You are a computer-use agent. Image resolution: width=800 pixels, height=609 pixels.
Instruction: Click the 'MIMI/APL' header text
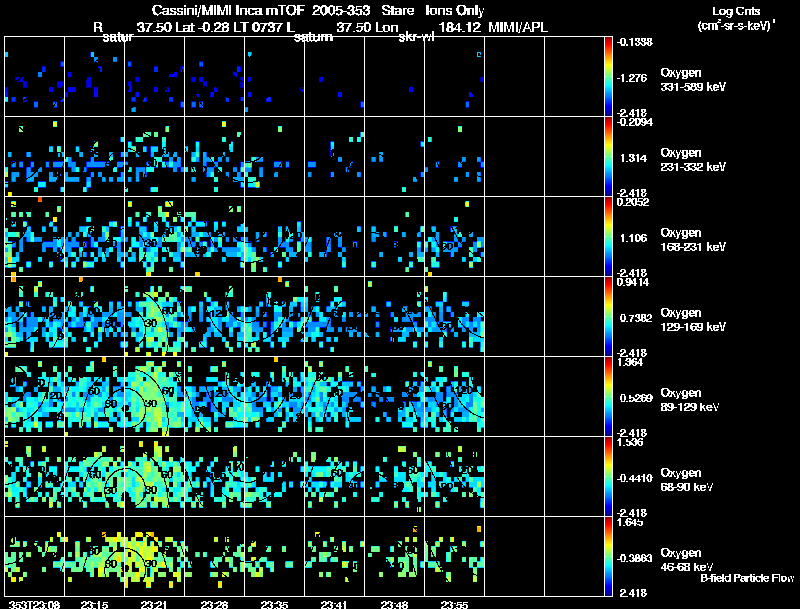[x=518, y=27]
